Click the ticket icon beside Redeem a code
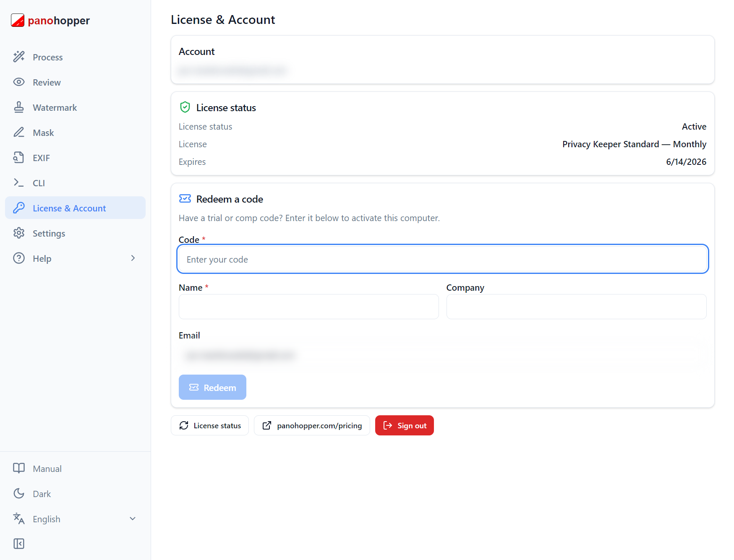 (x=185, y=198)
